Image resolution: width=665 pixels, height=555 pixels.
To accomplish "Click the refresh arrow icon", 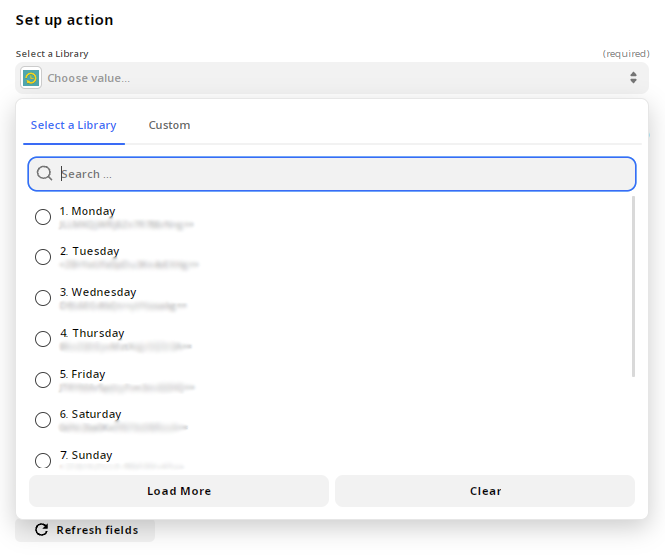I will (x=41, y=530).
